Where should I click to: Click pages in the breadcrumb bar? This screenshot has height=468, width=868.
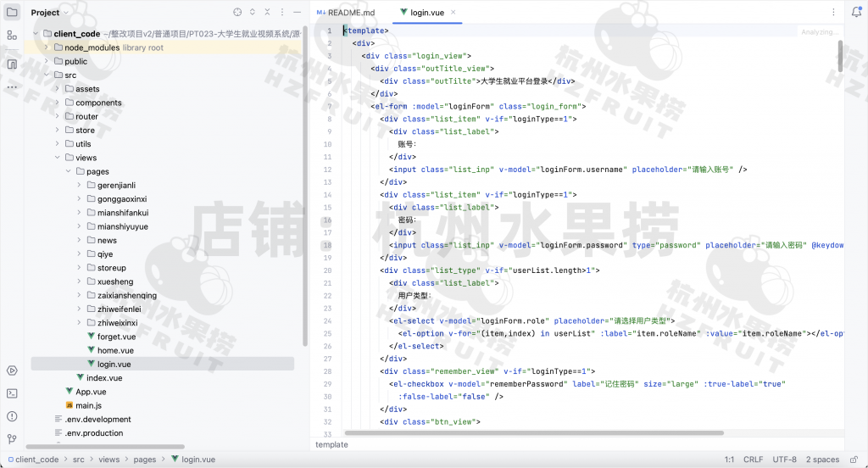[144, 460]
